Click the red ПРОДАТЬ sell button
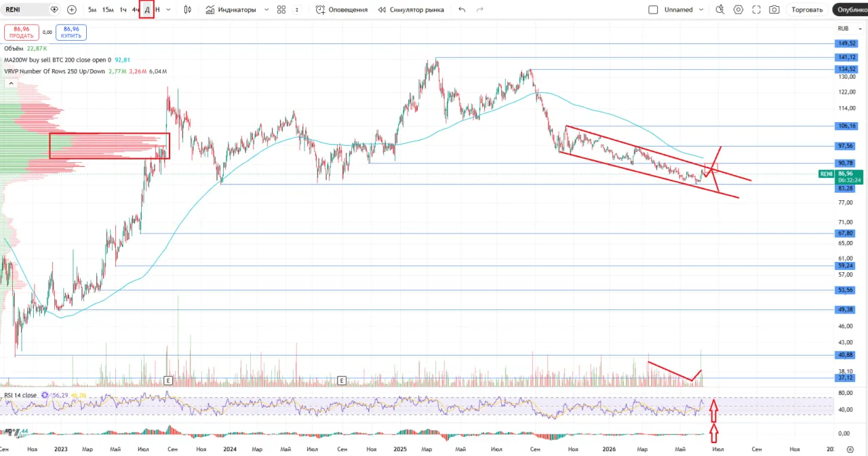 coord(22,32)
